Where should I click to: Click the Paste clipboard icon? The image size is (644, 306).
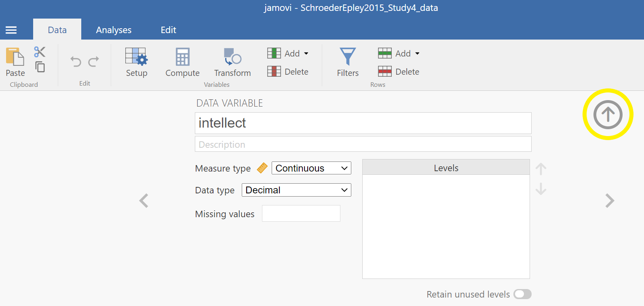point(15,57)
